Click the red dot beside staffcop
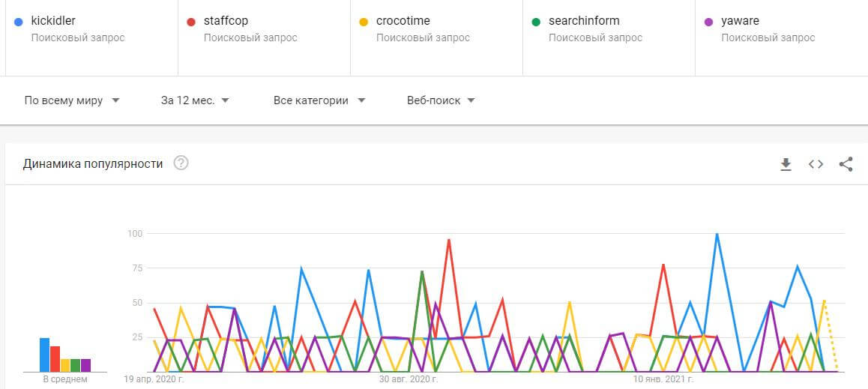The height and width of the screenshot is (389, 868). tap(190, 22)
